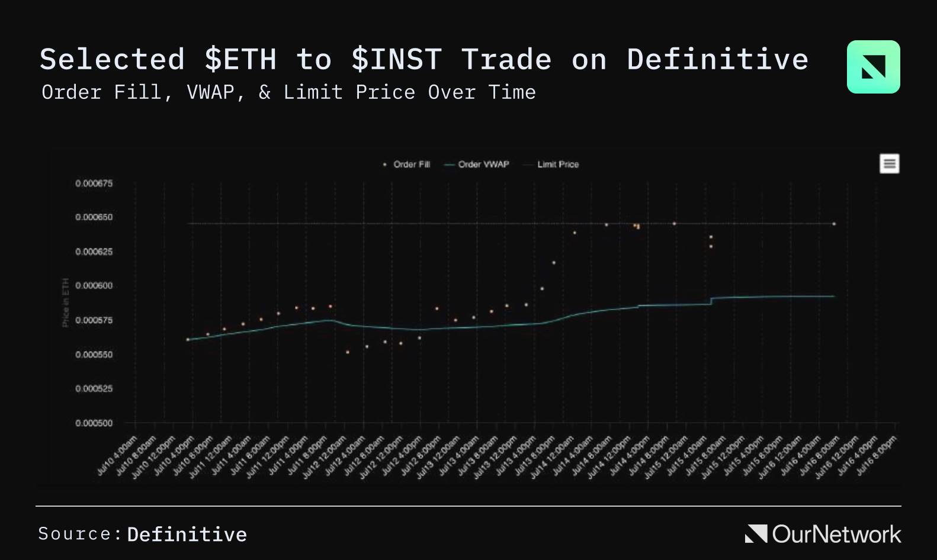Click the 0.000575 y-axis label

point(94,320)
